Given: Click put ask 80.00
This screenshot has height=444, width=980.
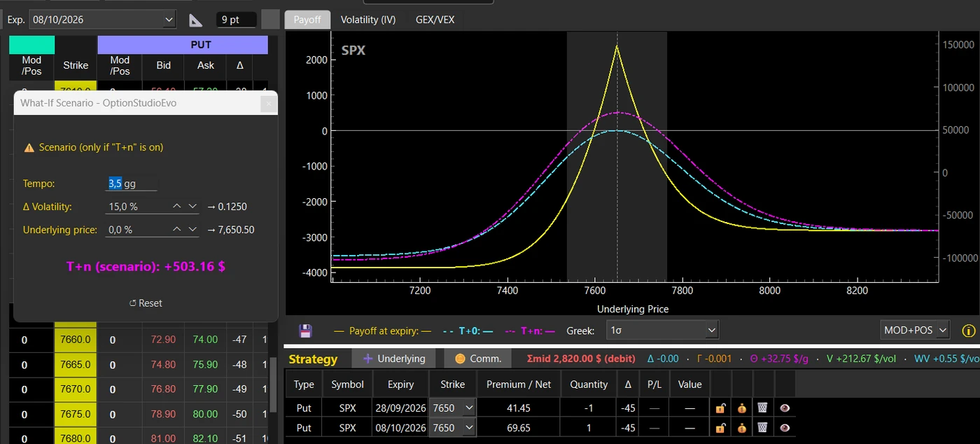Looking at the screenshot, I should pos(206,414).
